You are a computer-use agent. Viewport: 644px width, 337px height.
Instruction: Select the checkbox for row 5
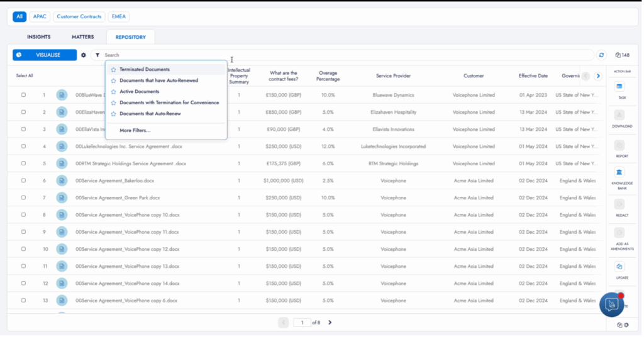coord(24,163)
